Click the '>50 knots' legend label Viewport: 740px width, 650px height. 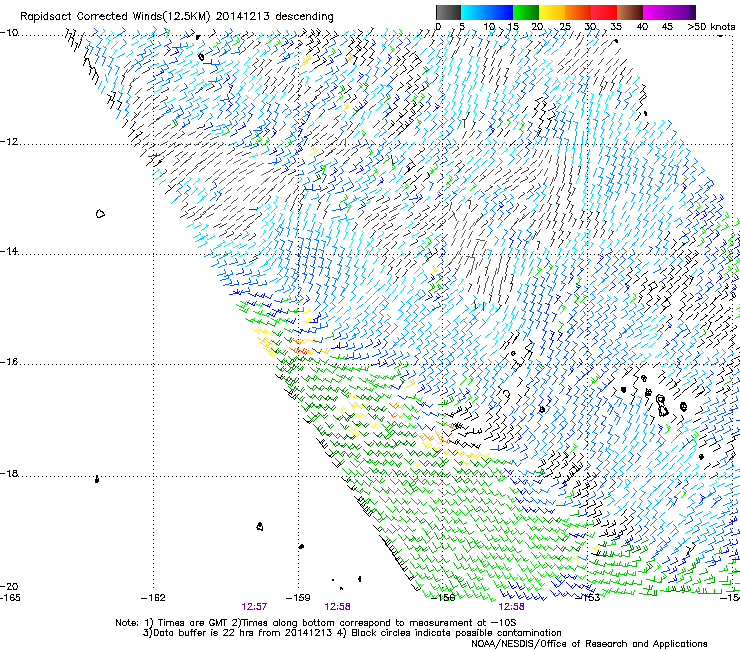coord(711,26)
